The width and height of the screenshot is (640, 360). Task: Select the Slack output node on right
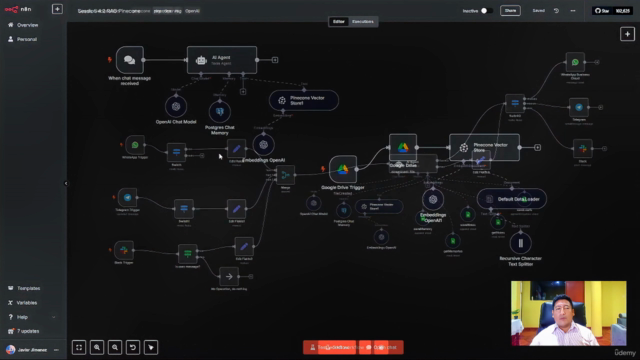pyautogui.click(x=582, y=149)
